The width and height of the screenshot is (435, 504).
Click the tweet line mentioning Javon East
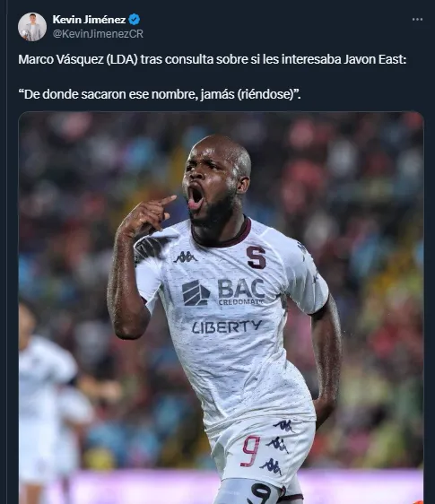point(213,59)
